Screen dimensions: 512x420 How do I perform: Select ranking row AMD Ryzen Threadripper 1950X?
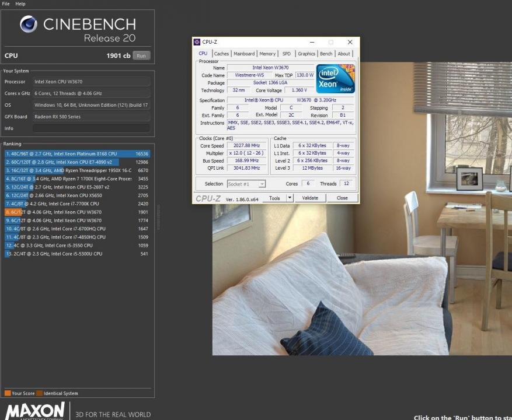pos(77,170)
